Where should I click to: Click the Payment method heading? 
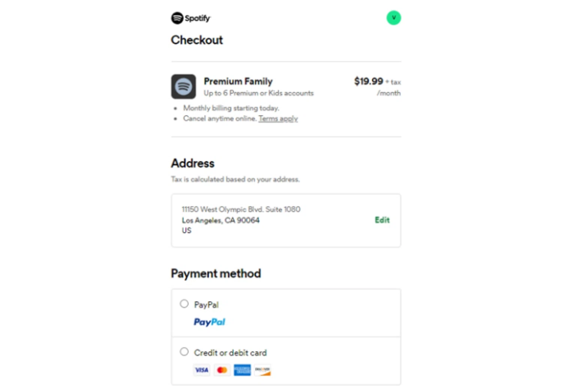(x=216, y=273)
